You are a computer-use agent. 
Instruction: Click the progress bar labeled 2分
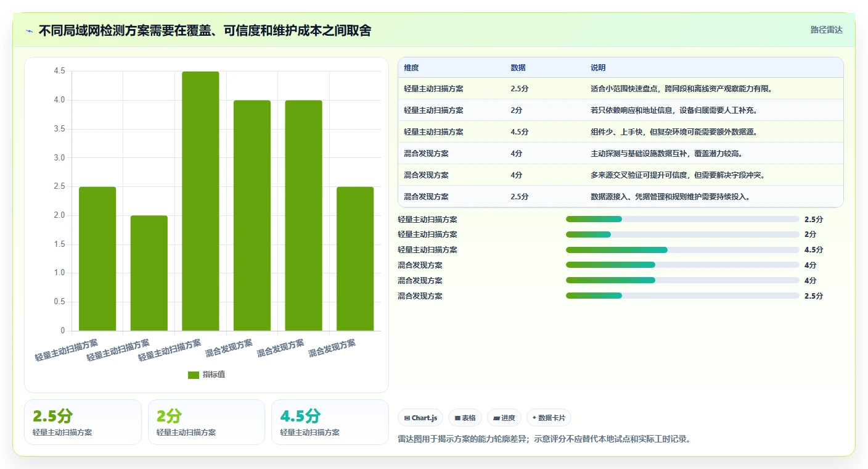tap(682, 234)
